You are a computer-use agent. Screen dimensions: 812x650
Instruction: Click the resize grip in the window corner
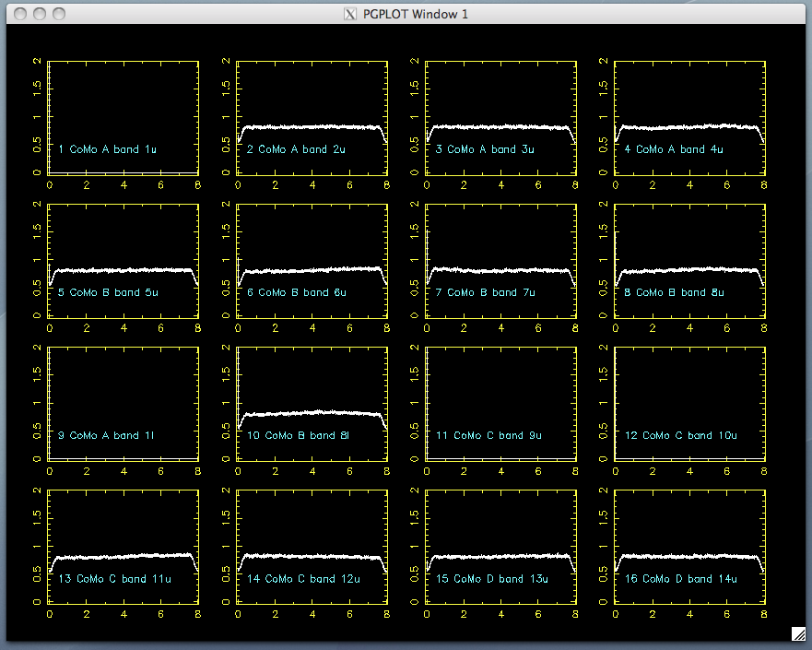tap(799, 633)
